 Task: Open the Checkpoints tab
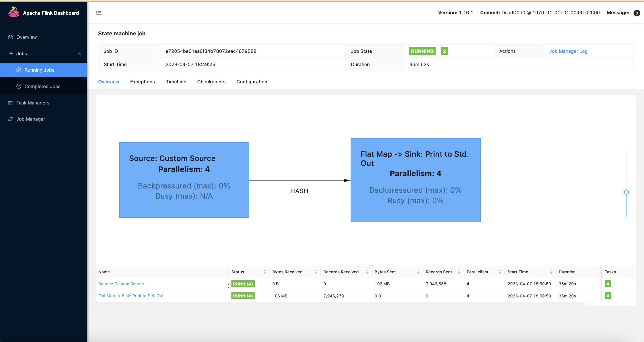(x=211, y=82)
